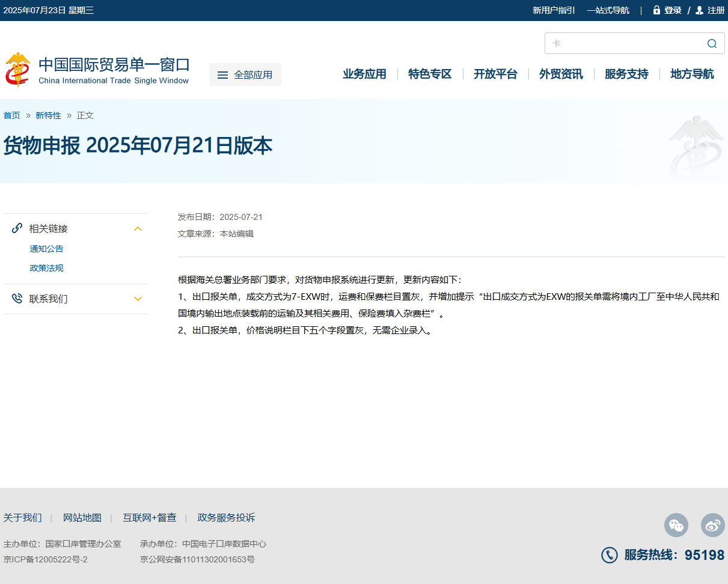Open the WeChat sharing icon in footer
Image resolution: width=728 pixels, height=584 pixels.
[x=676, y=525]
